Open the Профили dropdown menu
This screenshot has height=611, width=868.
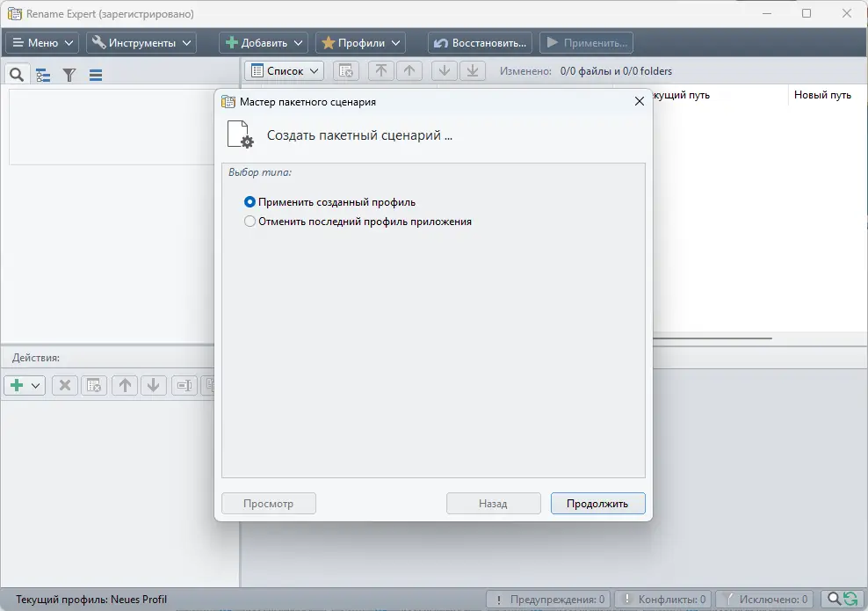360,43
